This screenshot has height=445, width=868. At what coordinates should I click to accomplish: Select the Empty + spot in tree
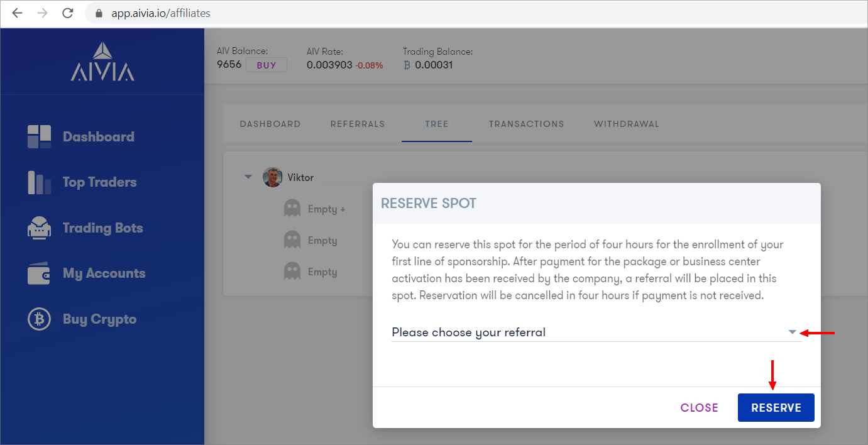(x=327, y=209)
